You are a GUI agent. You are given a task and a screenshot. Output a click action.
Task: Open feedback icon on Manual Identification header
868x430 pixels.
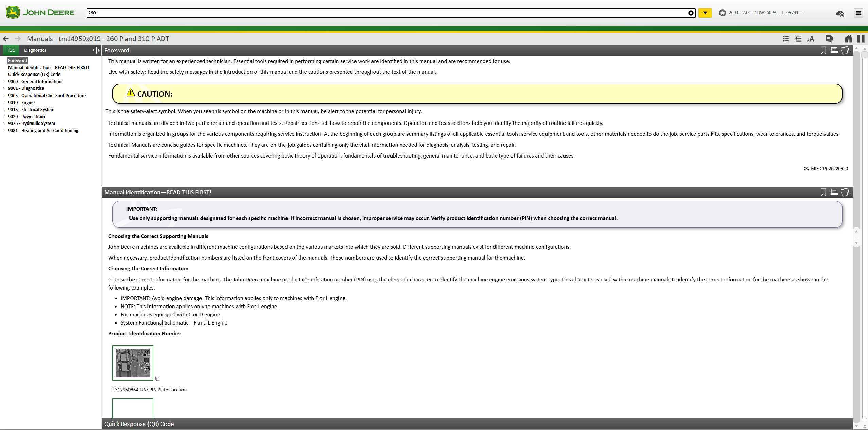(846, 192)
